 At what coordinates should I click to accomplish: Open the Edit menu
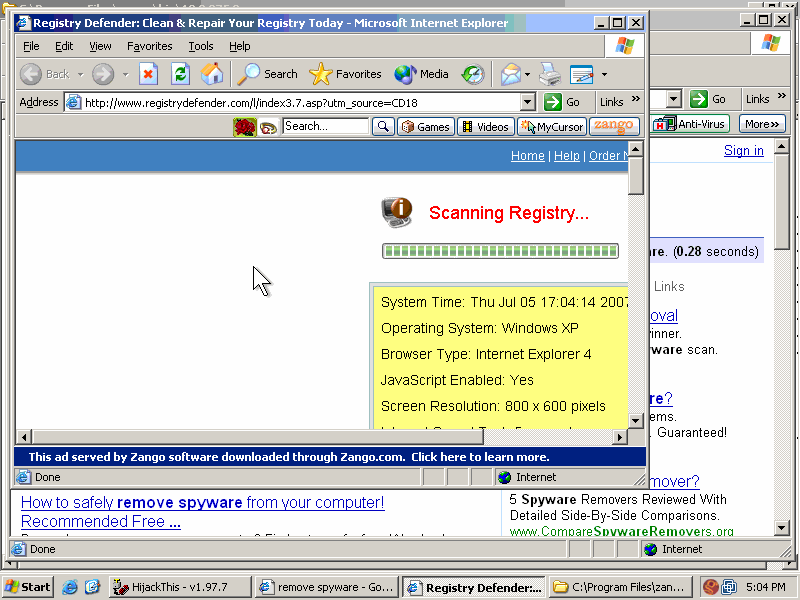point(64,46)
